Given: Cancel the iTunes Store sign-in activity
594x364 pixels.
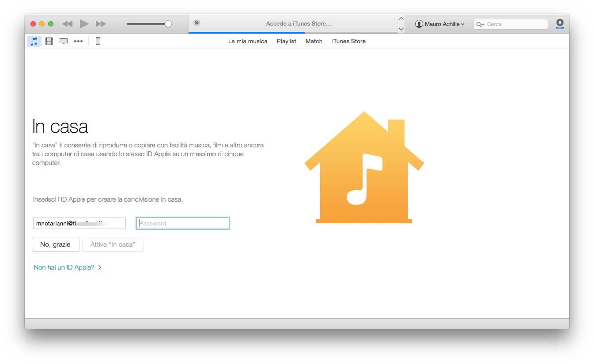Looking at the screenshot, I should click(197, 23).
